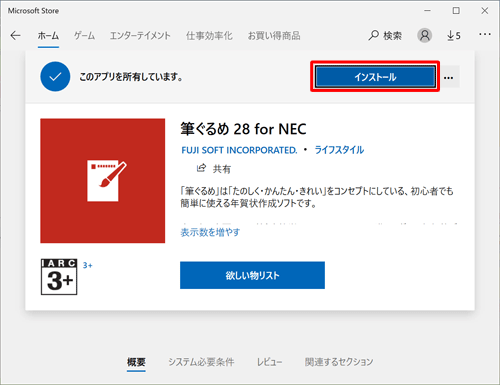Close the Microsoft Store window
The image size is (500, 385).
coord(485,11)
